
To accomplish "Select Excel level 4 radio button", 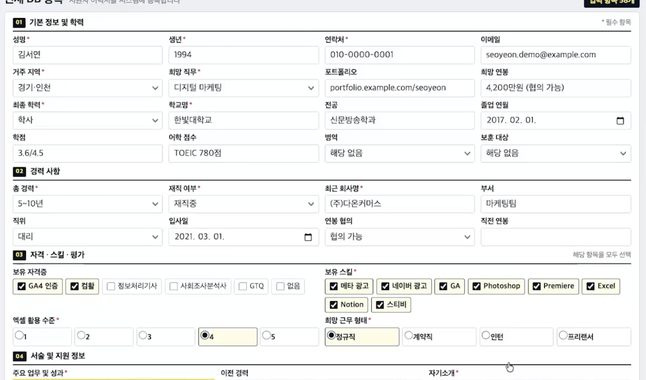I will [204, 335].
